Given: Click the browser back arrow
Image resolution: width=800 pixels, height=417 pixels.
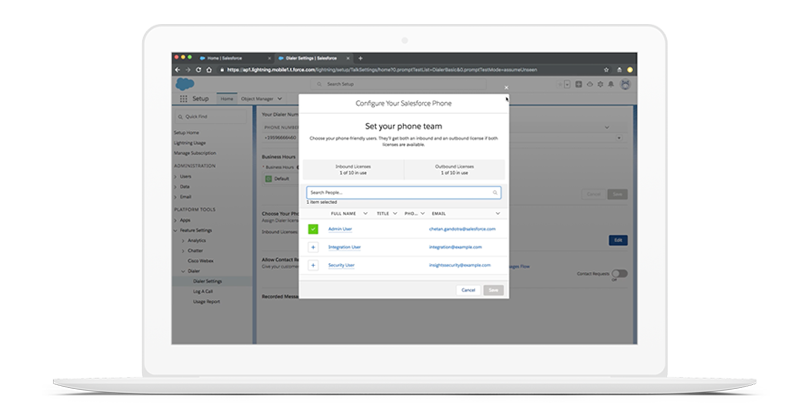Looking at the screenshot, I should pyautogui.click(x=178, y=70).
